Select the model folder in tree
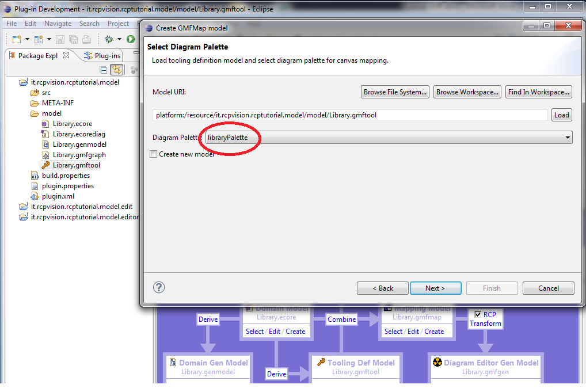Viewport: 586px width, 392px height. pyautogui.click(x=52, y=113)
